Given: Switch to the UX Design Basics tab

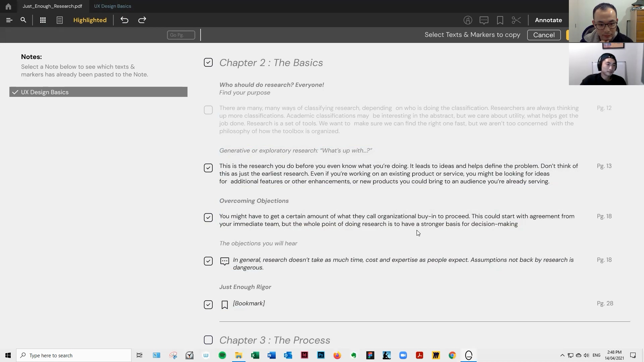Looking at the screenshot, I should 113,6.
